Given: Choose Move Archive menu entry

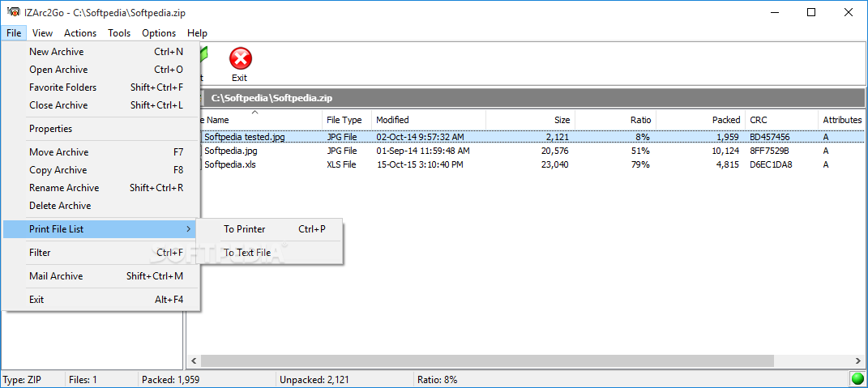Looking at the screenshot, I should (x=100, y=151).
